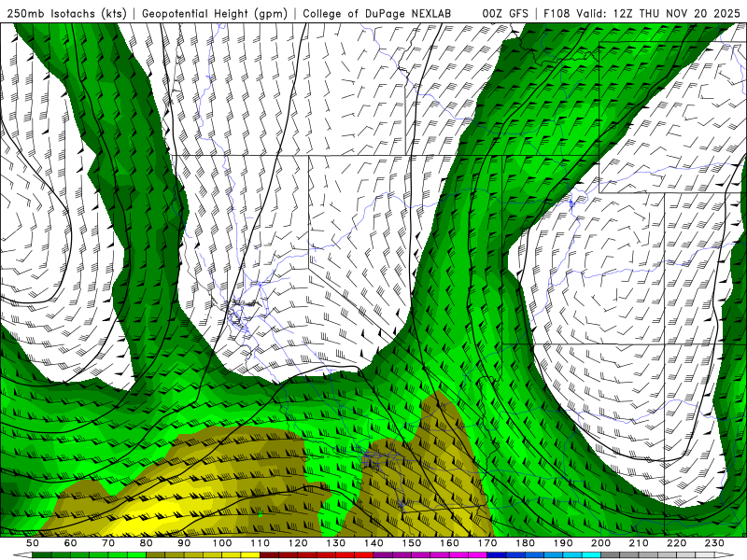Image resolution: width=747 pixels, height=560 pixels.
Task: Select the 120 value in the legend
Action: (x=298, y=543)
